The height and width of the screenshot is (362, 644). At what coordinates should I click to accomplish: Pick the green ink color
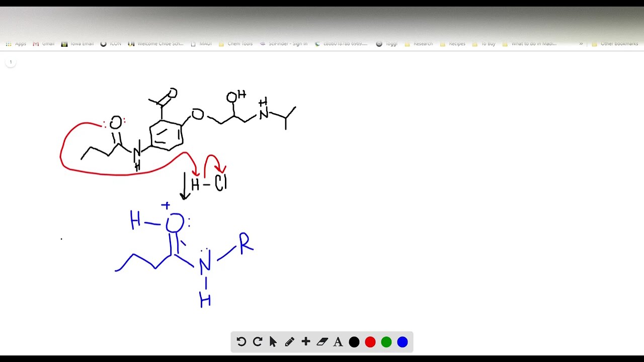tap(386, 342)
